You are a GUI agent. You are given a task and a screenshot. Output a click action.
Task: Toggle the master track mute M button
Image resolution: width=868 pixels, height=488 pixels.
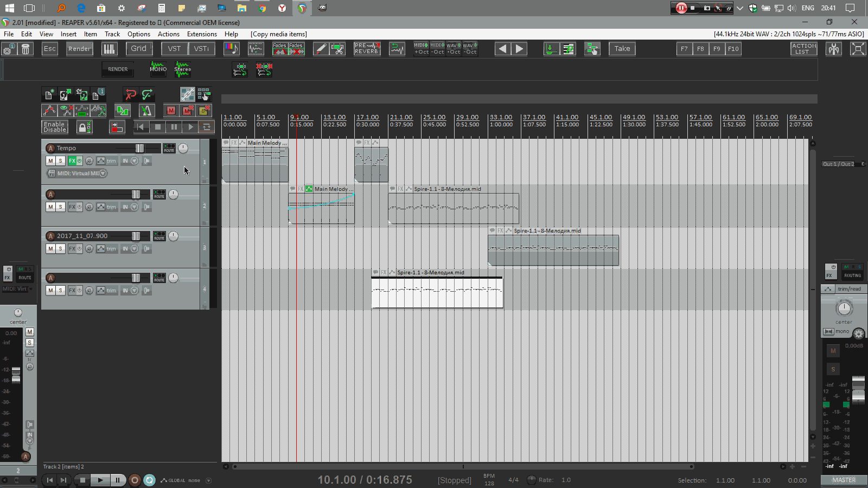[x=833, y=351]
